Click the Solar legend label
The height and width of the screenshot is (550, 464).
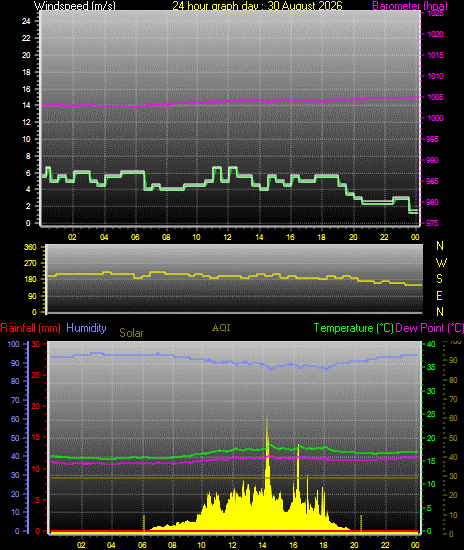131,333
